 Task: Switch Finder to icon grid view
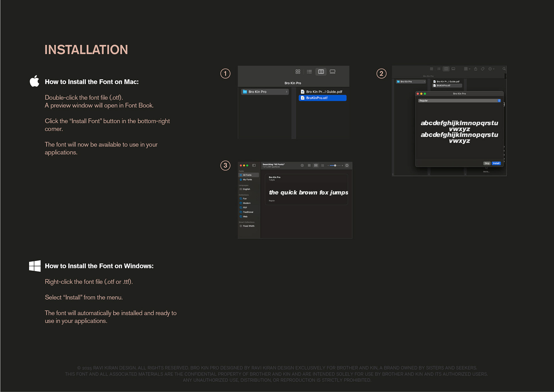click(298, 72)
